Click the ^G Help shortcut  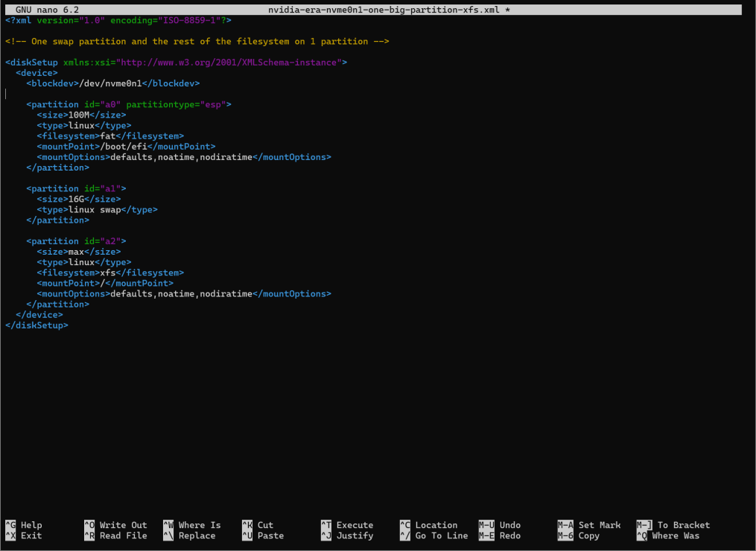(24, 525)
